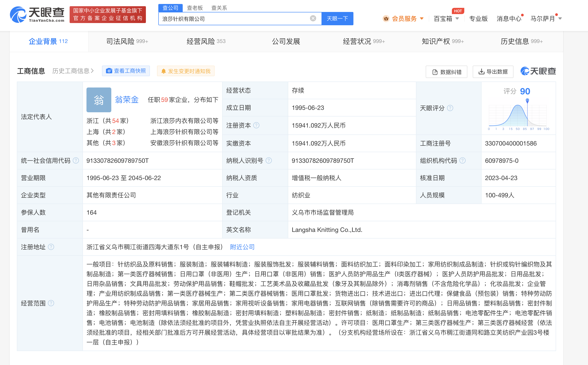Screen dimensions: 588x365
Task: Expand the 会员服务 dropdown
Action: point(403,19)
